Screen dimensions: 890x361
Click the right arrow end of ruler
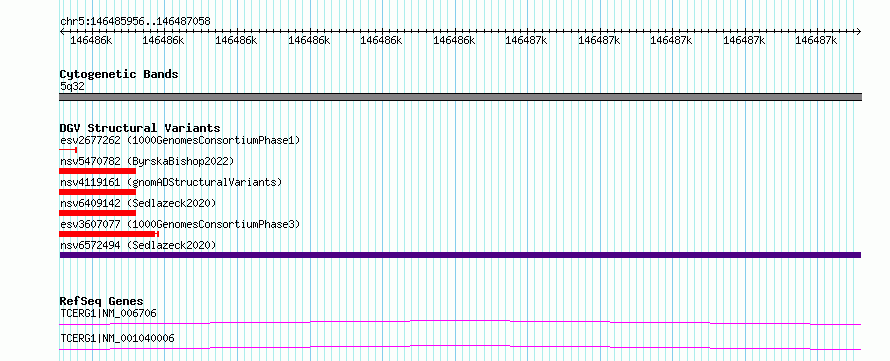(x=858, y=32)
